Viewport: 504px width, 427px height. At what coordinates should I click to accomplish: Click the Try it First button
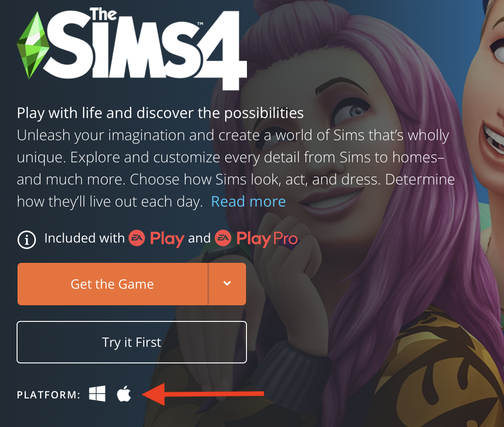[132, 342]
